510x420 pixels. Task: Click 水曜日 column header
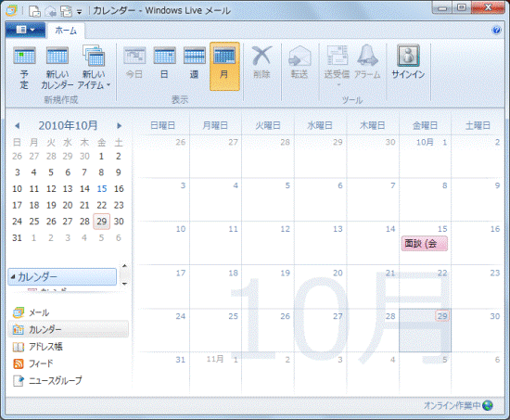click(320, 125)
